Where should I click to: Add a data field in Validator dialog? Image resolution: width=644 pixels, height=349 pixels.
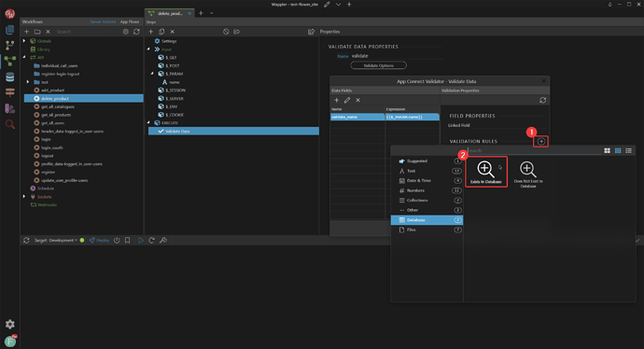click(336, 100)
